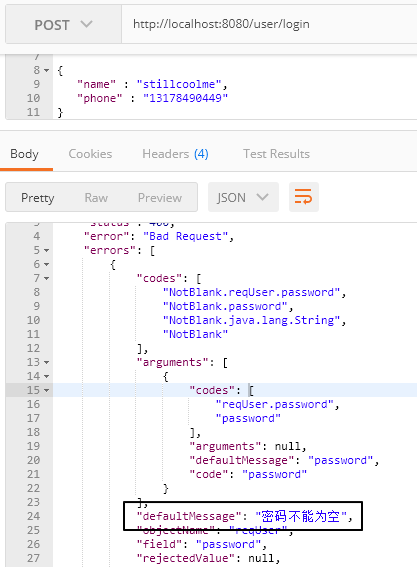Select the Preview view mode
Screen dimensions: 417x567
[x=160, y=198]
